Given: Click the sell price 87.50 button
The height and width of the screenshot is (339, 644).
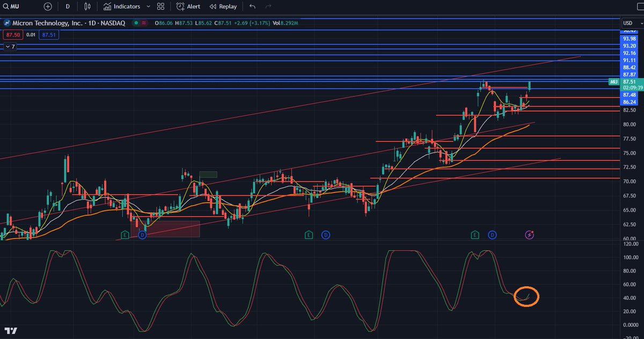Looking at the screenshot, I should click(x=12, y=34).
